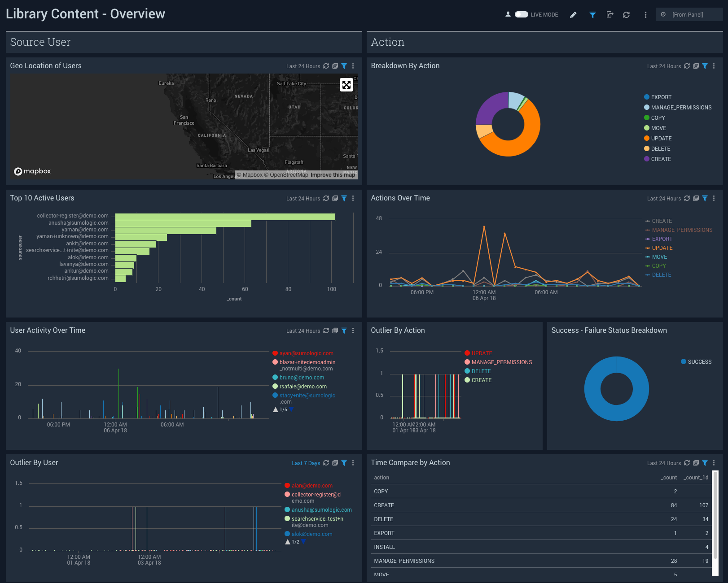The width and height of the screenshot is (728, 583).
Task: Click the copy icon in Outlier By User panel
Action: coord(335,463)
